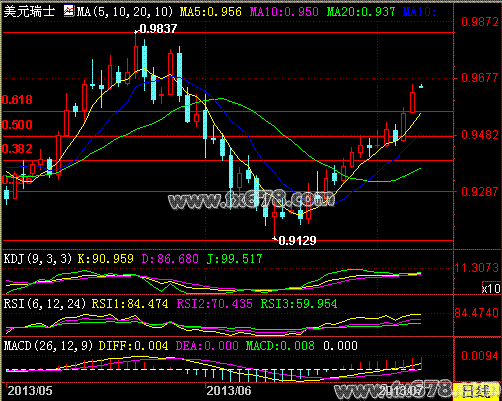
Task: Click the yellow MA5:0.956 legend value
Action: pyautogui.click(x=211, y=12)
